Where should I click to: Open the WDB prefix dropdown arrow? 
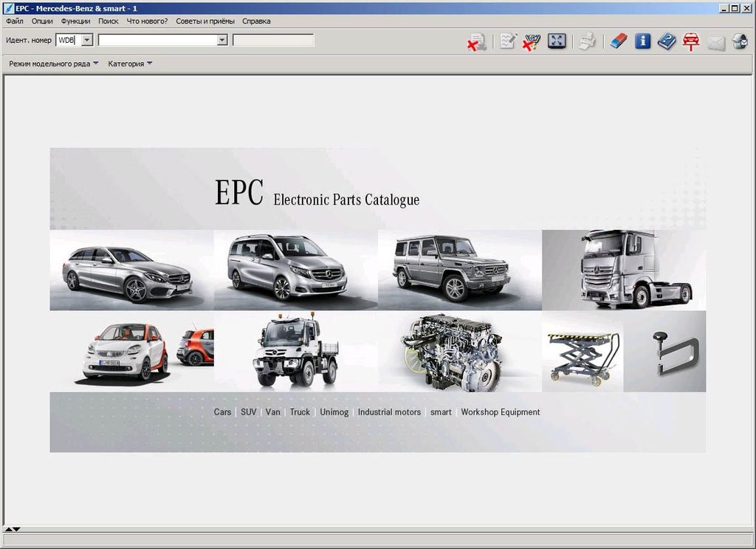pyautogui.click(x=87, y=40)
